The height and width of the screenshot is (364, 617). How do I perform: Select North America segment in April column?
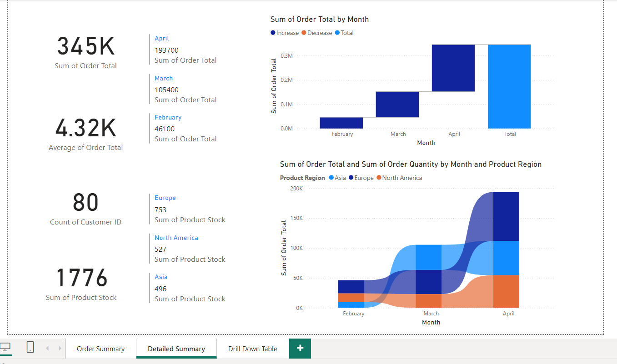pos(506,291)
